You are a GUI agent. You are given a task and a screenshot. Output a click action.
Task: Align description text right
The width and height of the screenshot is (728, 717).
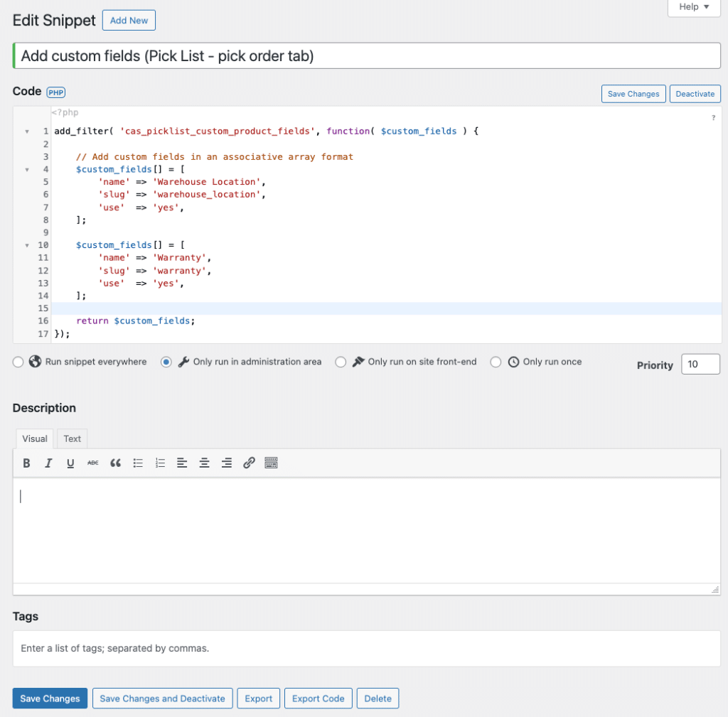(227, 463)
